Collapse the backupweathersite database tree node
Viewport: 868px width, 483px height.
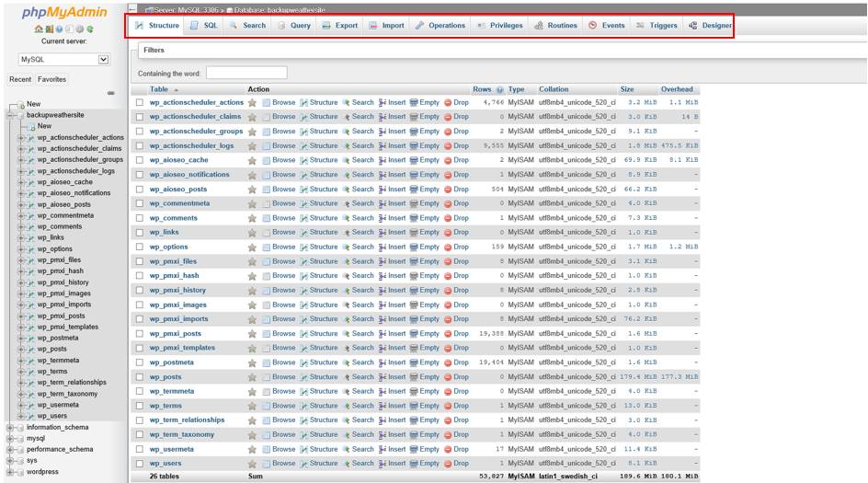10,115
